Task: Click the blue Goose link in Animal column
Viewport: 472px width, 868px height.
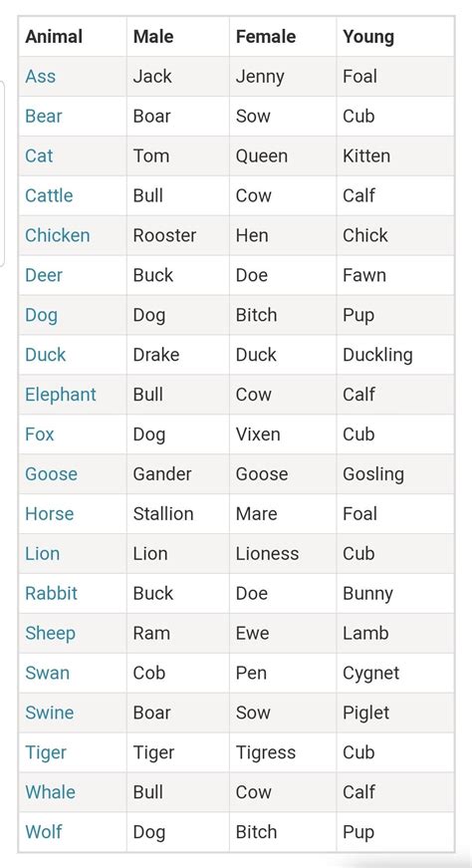Action: pyautogui.click(x=52, y=474)
